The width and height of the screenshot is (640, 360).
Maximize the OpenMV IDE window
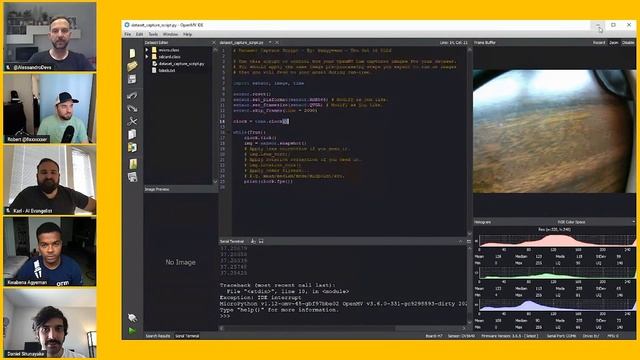pyautogui.click(x=613, y=25)
